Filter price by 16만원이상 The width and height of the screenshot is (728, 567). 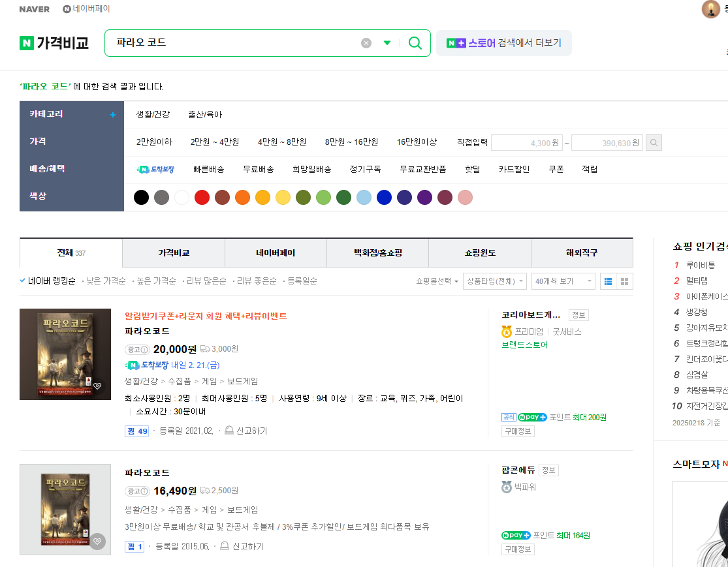417,142
